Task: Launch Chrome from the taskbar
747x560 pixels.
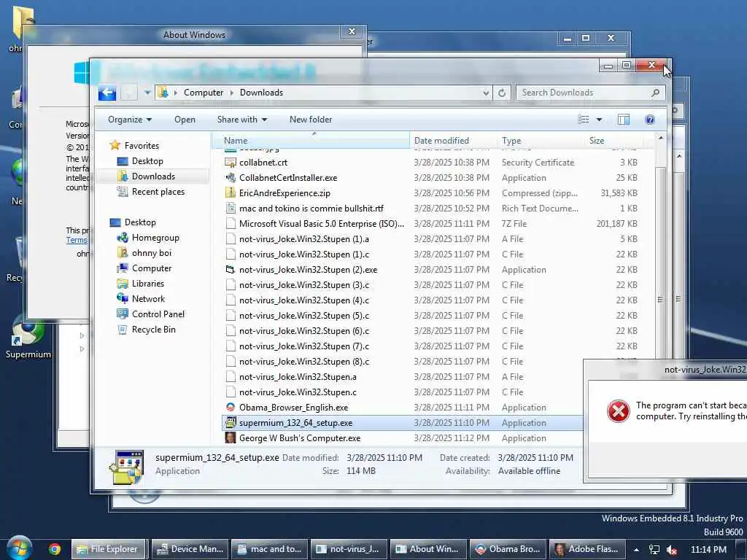Action: 55,549
